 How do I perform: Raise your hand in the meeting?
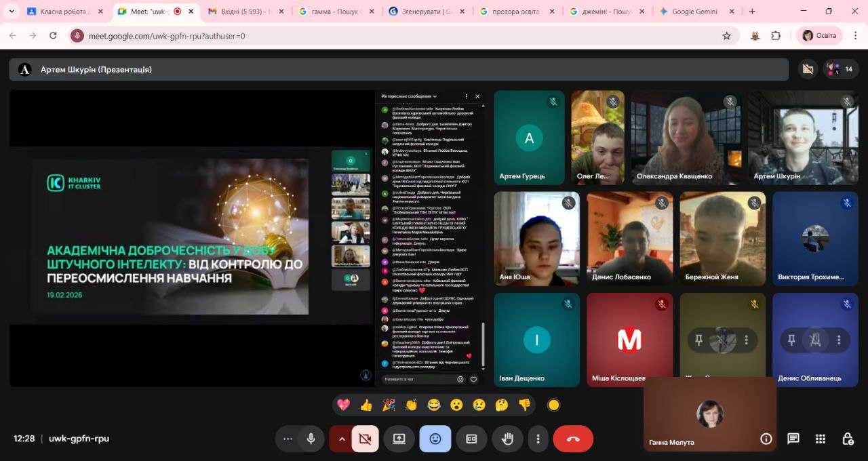pyautogui.click(x=507, y=439)
